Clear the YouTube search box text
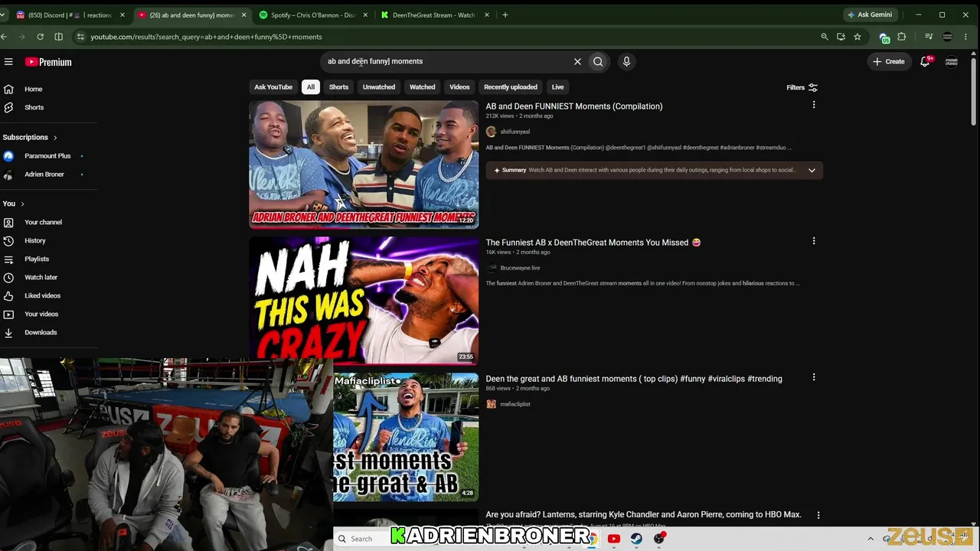 click(x=577, y=61)
